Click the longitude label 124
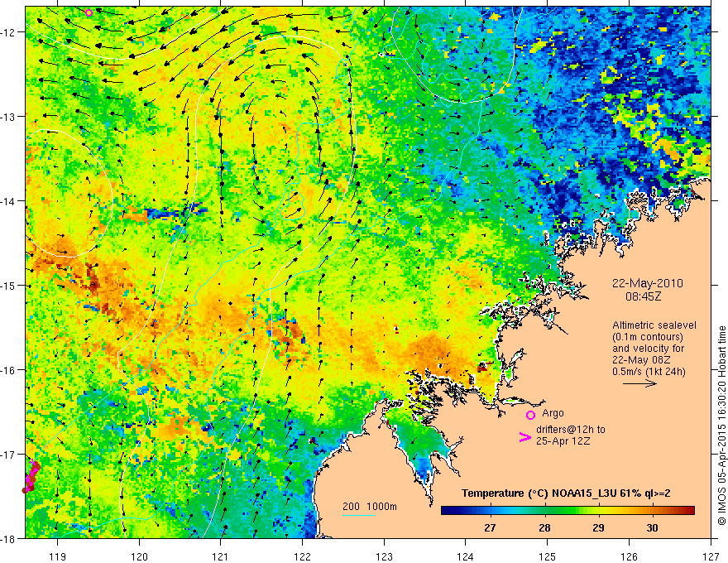Screen dimensions: 728x563 pyautogui.click(x=466, y=556)
